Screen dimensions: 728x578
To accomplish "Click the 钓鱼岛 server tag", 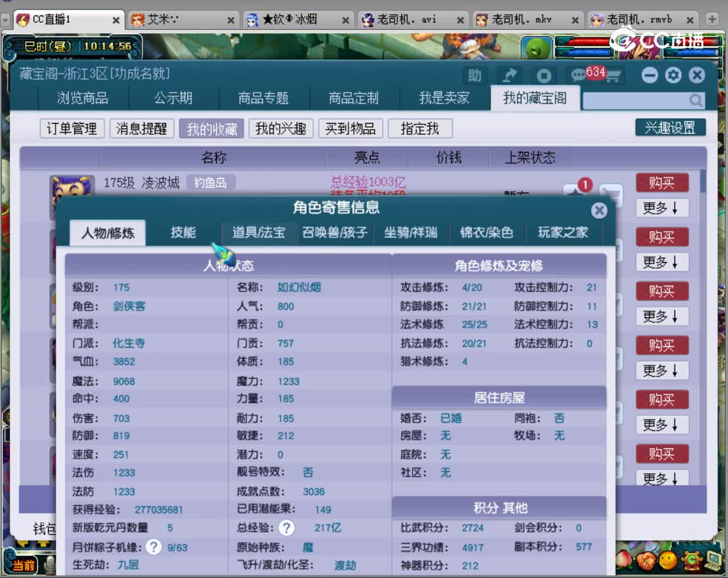I will (210, 183).
